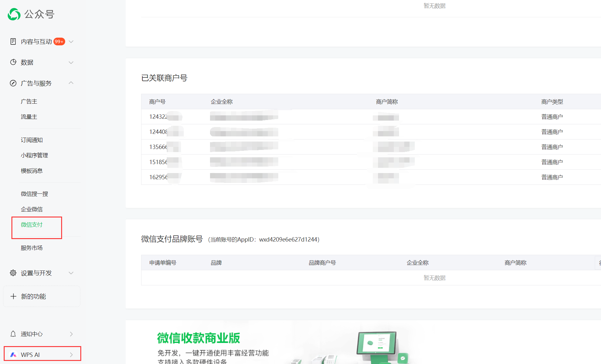Screen dimensions: 601x364
Task: Click merchant row starting with 135666
Action: [x=158, y=147]
